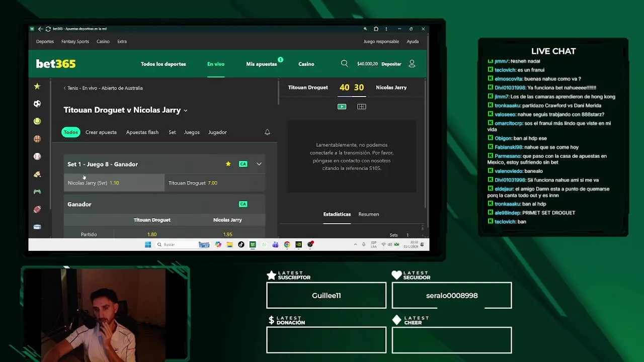Open the Set markets tab
The image size is (644, 362).
tap(172, 132)
